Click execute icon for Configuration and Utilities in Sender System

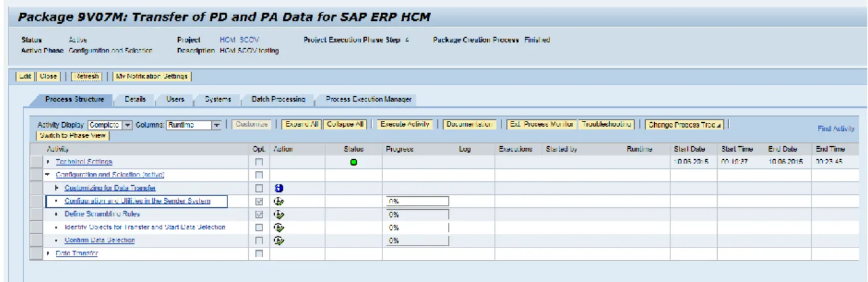tap(279, 201)
